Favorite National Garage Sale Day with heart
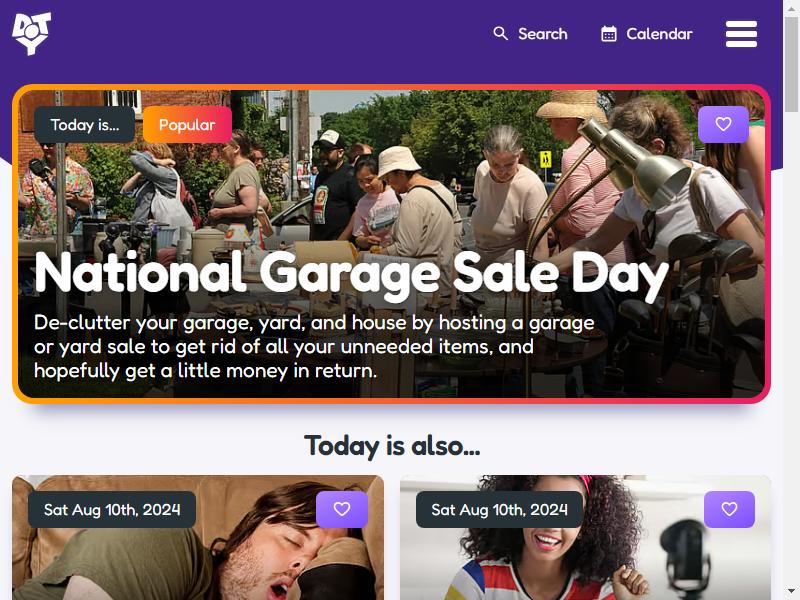This screenshot has width=800, height=600. [x=723, y=124]
